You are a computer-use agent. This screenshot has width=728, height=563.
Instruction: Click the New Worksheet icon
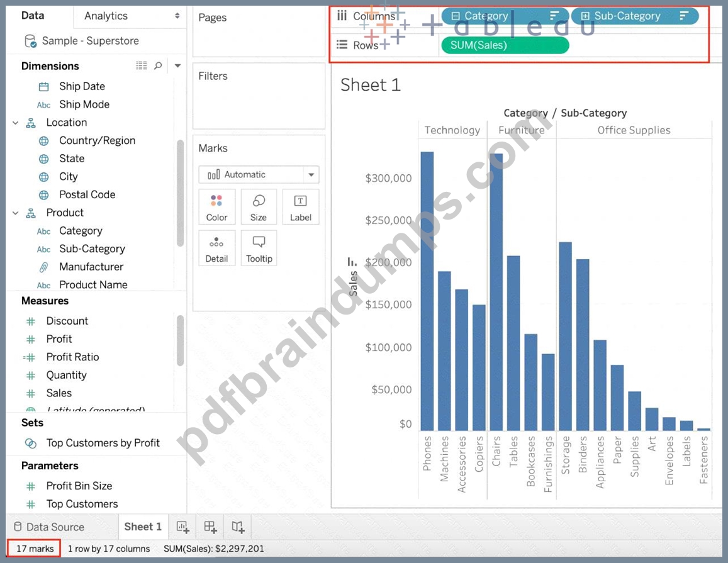[182, 527]
